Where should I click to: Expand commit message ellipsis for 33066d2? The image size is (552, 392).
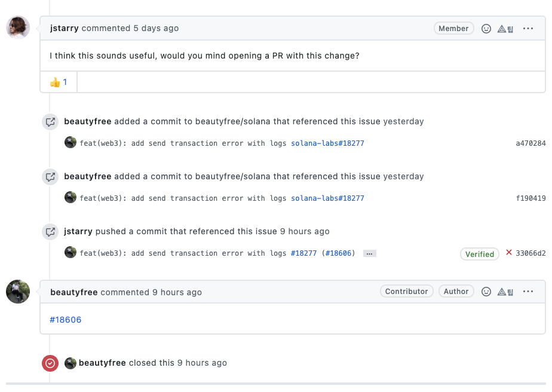tap(369, 253)
